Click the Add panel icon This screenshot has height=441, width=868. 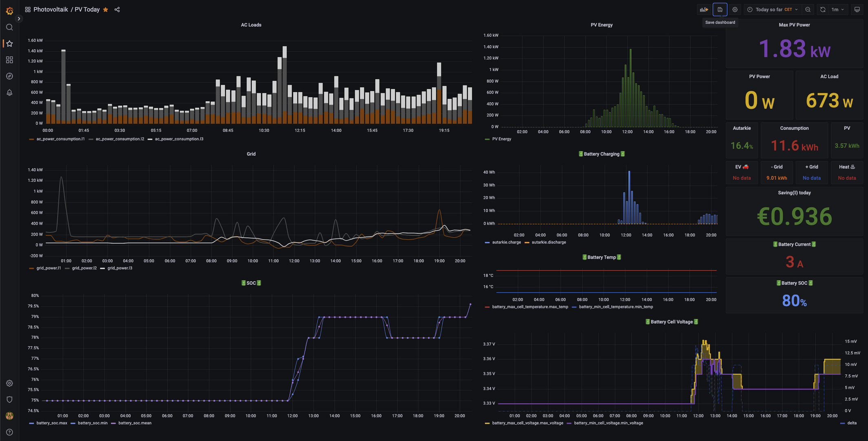tap(704, 9)
